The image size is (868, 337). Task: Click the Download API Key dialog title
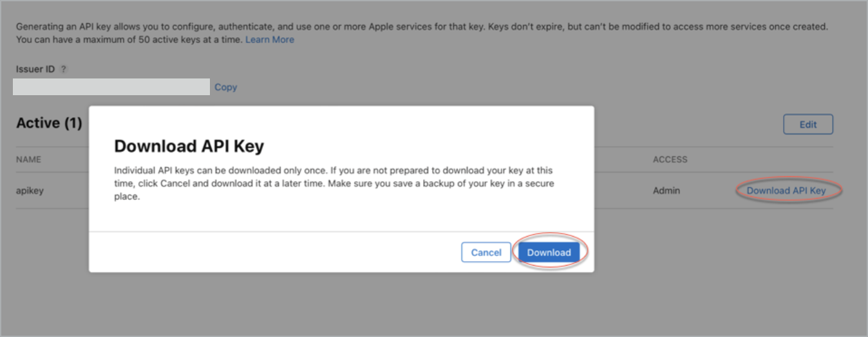[x=189, y=146]
